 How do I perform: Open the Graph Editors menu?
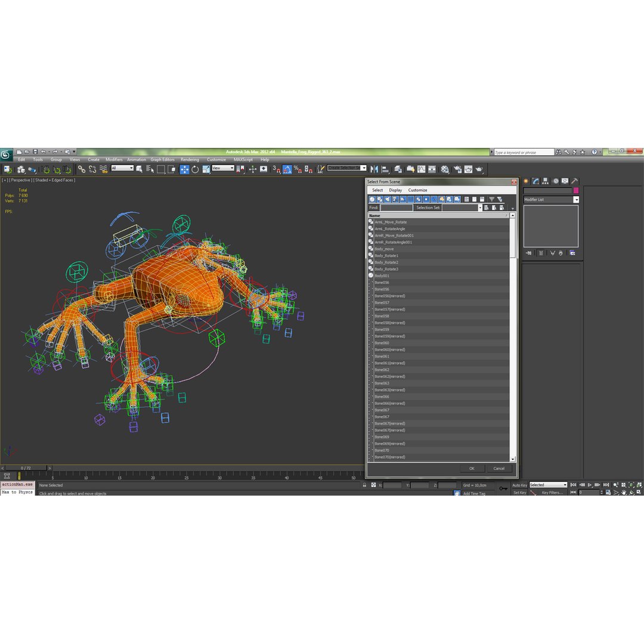(x=163, y=159)
